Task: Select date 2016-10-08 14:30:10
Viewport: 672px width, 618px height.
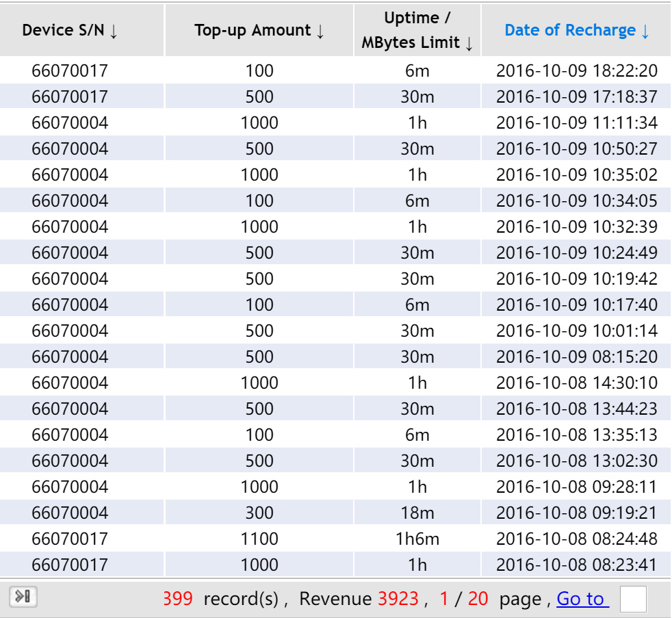Action: tap(576, 383)
